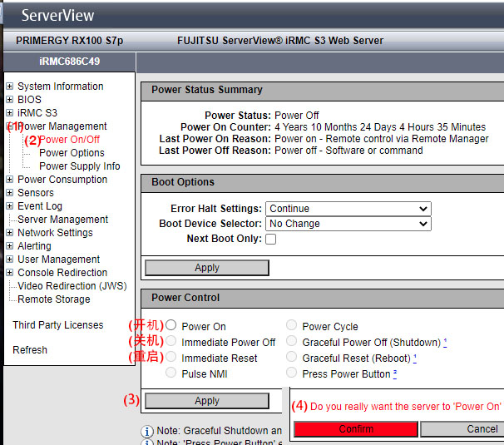
Task: Open the Console Redirection tree section
Action: pos(62,272)
